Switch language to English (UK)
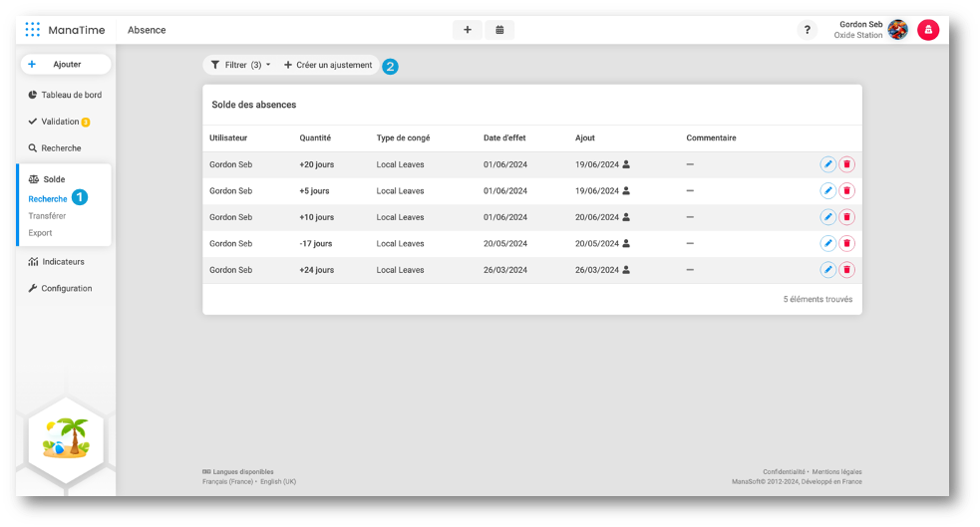Screen dimensions: 980x527 click(278, 481)
